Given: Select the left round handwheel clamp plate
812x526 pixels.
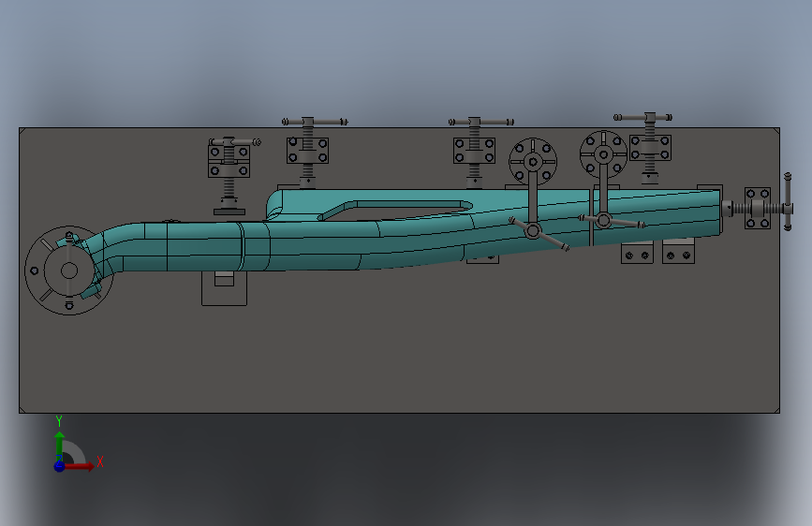Looking at the screenshot, I should click(533, 162).
